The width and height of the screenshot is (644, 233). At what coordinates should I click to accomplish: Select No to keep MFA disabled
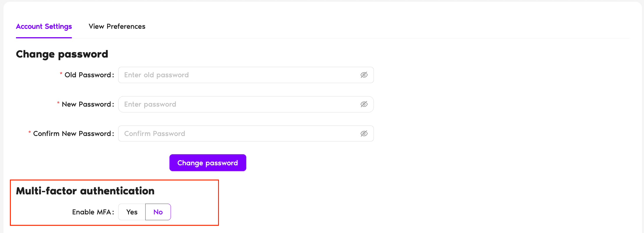[x=158, y=212]
